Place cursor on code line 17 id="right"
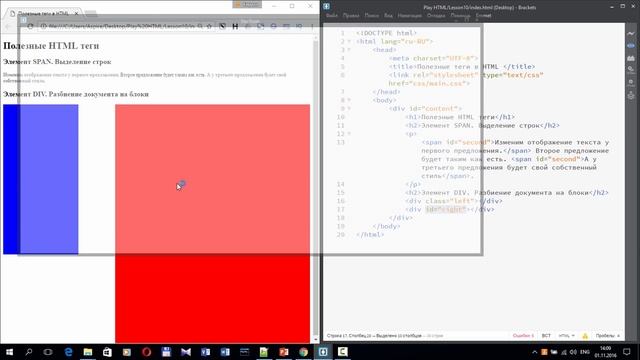 (445, 209)
